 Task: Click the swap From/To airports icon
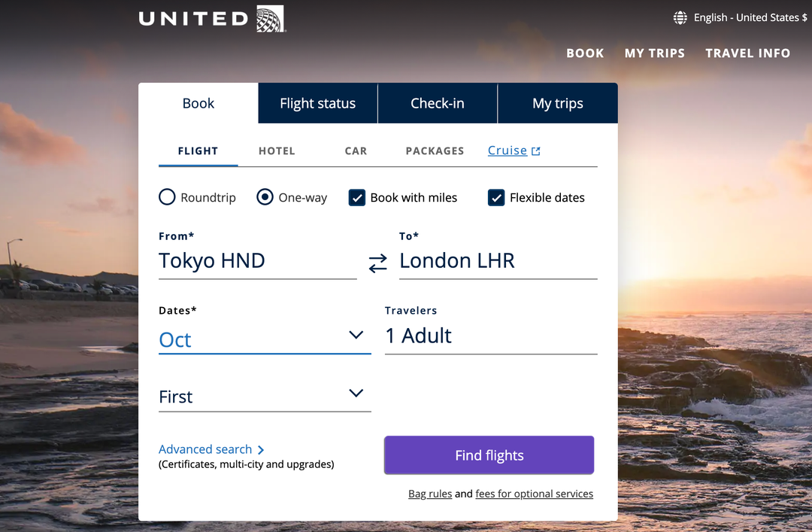377,265
